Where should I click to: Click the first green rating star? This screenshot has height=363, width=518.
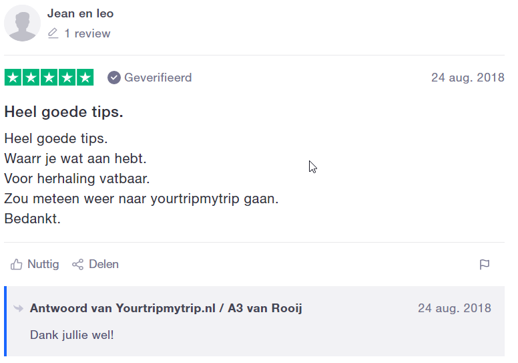[x=13, y=77]
